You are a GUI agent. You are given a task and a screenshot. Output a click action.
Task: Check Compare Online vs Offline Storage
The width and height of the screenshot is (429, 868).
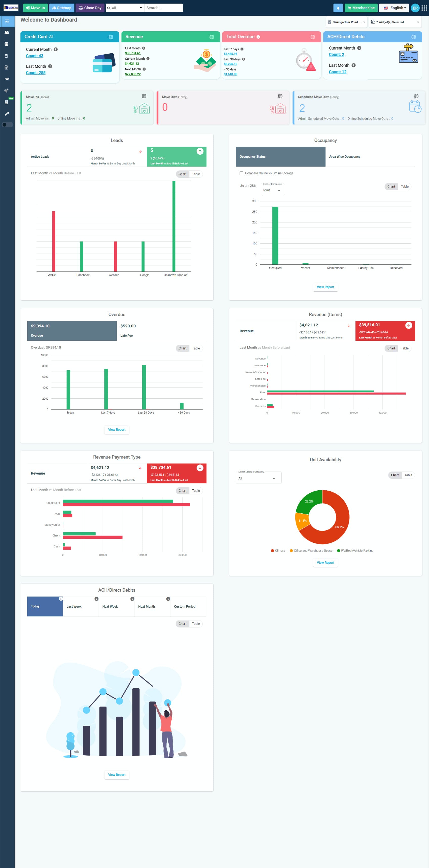pyautogui.click(x=241, y=173)
